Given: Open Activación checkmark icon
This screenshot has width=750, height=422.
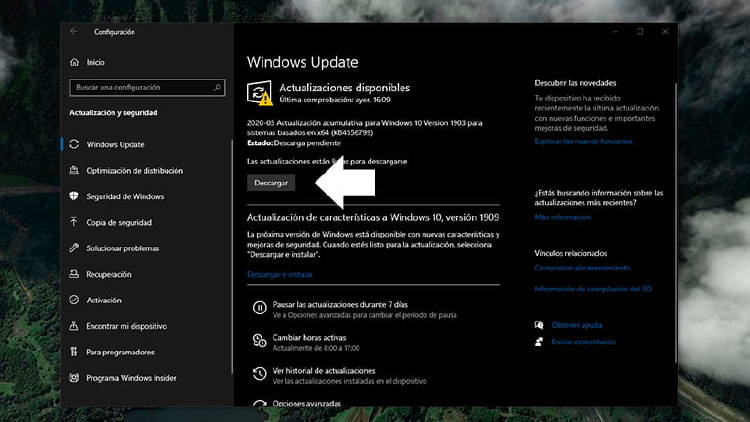Looking at the screenshot, I should [75, 300].
